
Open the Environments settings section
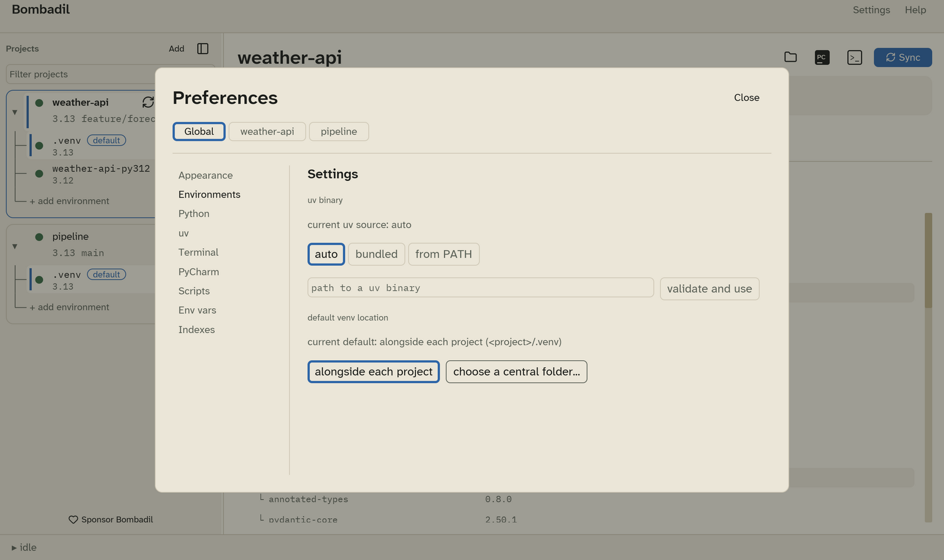209,195
